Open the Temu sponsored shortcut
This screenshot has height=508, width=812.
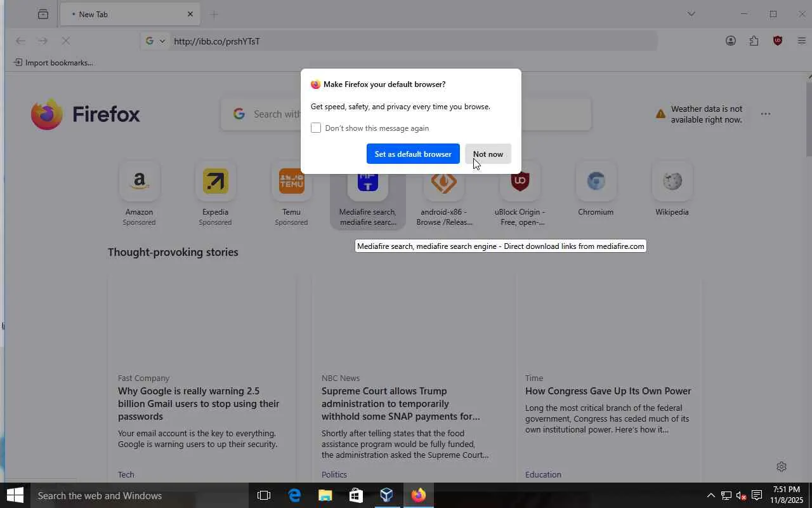coord(291,193)
